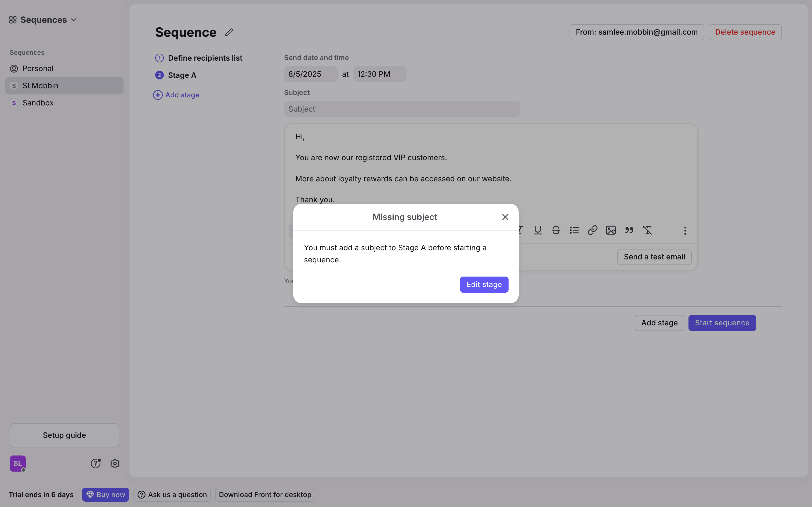
Task: Open the From sender address selector
Action: (636, 32)
